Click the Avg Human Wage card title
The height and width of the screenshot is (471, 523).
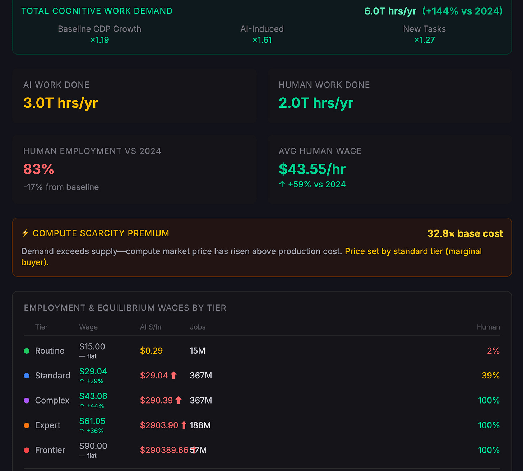320,151
